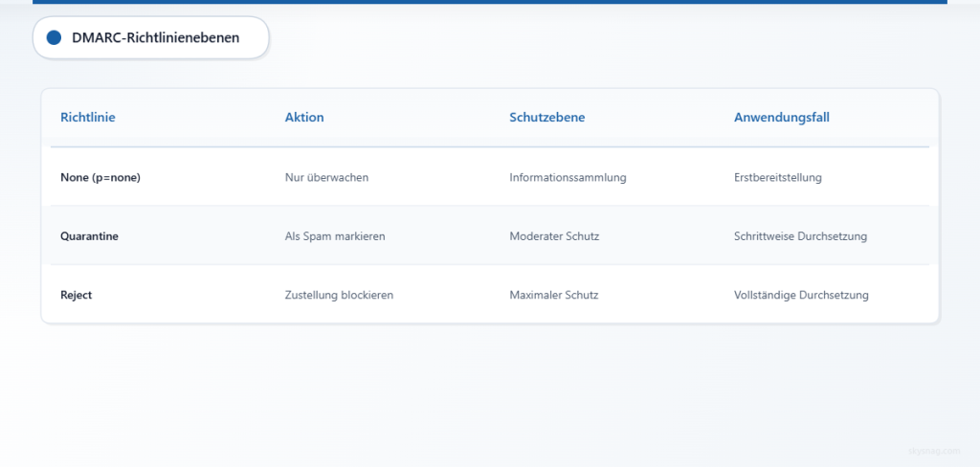Select the Erstbereitstellung use case cell
Image resolution: width=980 pixels, height=467 pixels.
[777, 178]
